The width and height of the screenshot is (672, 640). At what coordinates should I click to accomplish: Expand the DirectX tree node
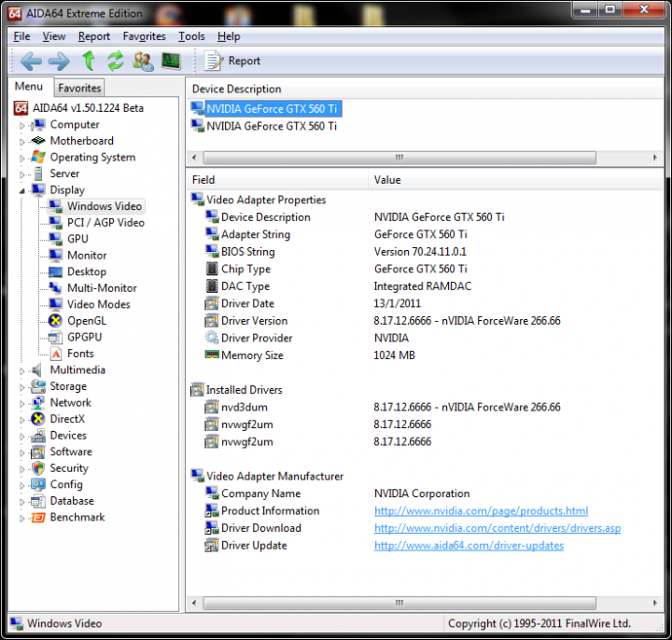tap(21, 420)
